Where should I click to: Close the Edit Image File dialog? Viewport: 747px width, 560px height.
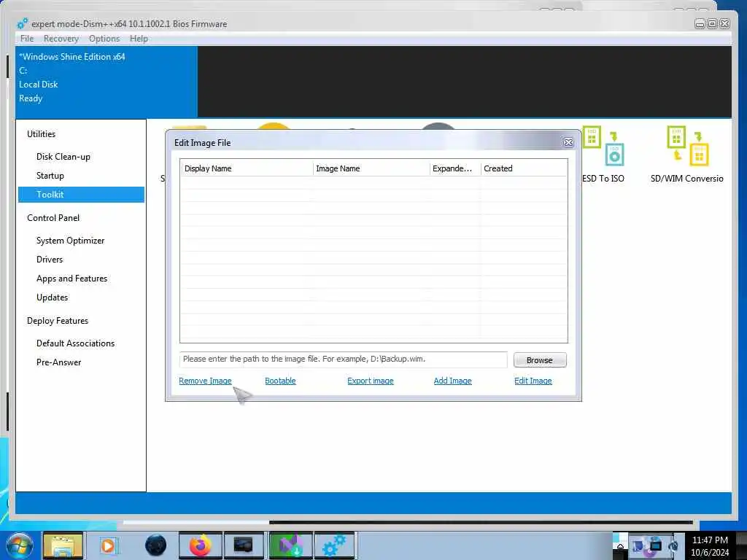(568, 142)
